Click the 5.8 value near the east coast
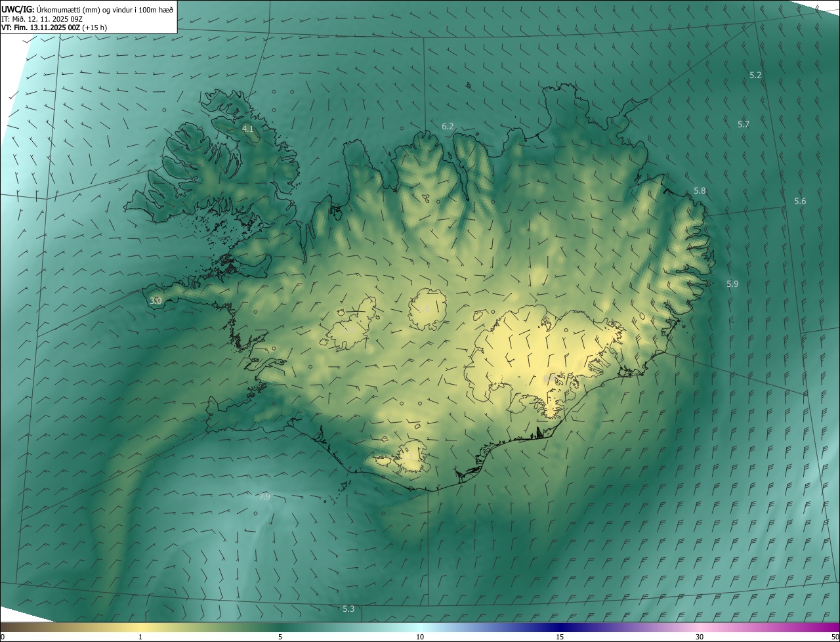The image size is (840, 642). (x=700, y=190)
